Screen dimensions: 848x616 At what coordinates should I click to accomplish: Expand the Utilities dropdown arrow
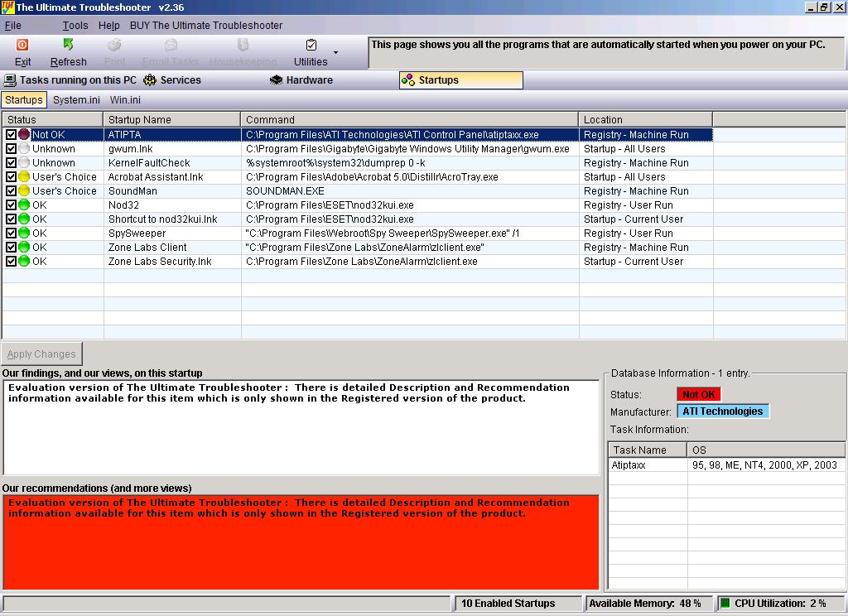point(336,52)
